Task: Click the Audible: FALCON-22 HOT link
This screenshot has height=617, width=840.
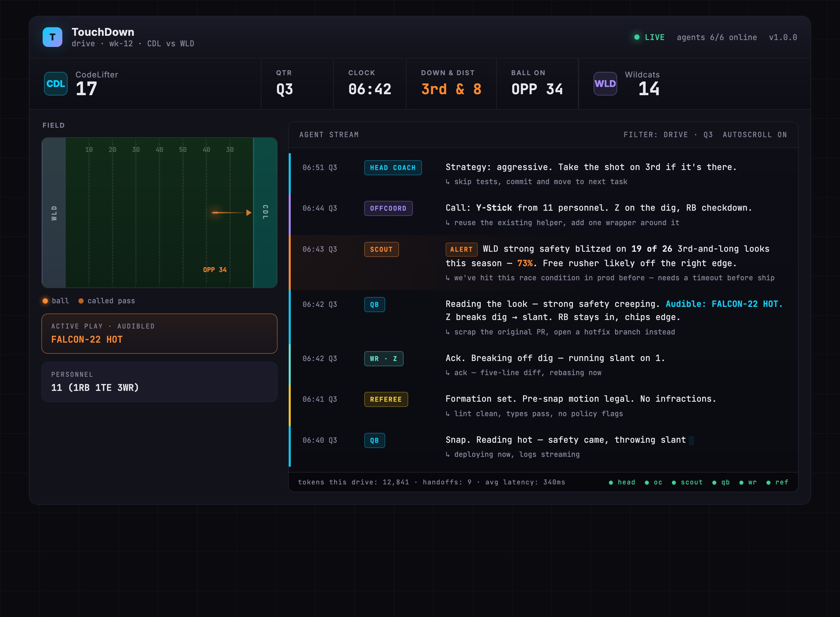Action: click(x=724, y=304)
